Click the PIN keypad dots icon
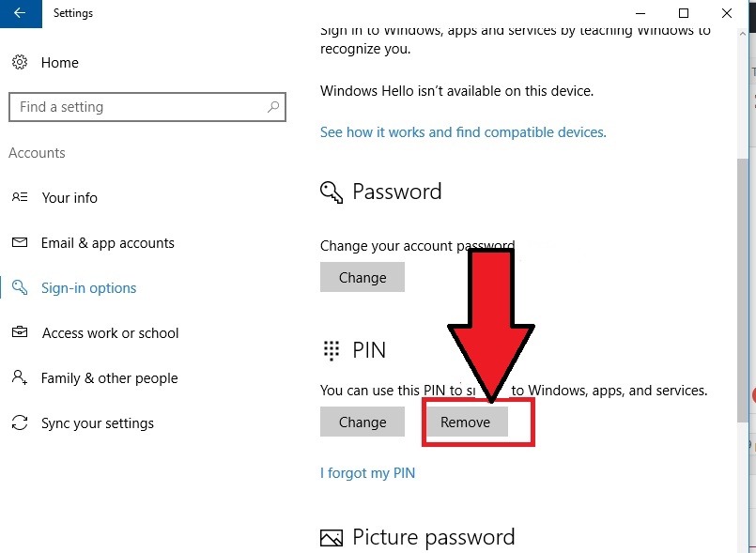Viewport: 756px width, 553px height. [x=332, y=350]
